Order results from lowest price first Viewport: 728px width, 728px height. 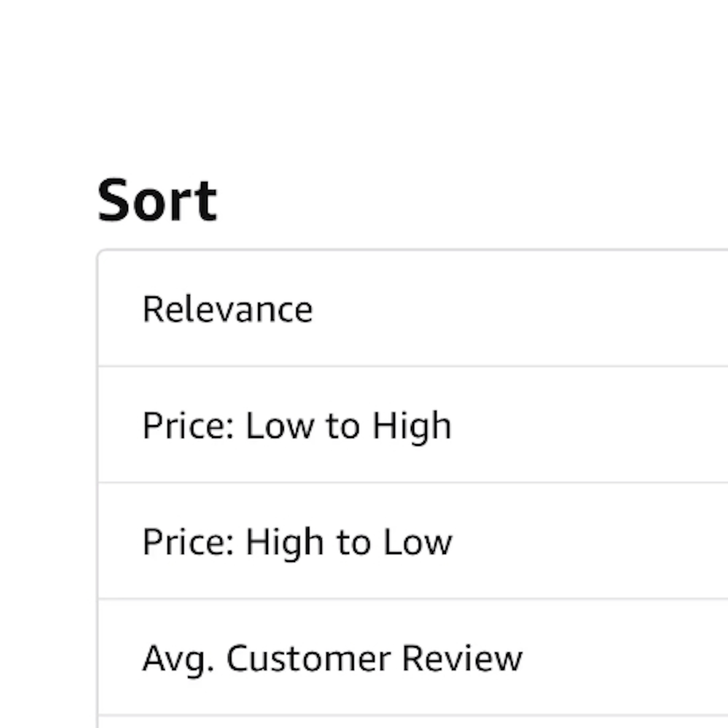click(x=297, y=425)
